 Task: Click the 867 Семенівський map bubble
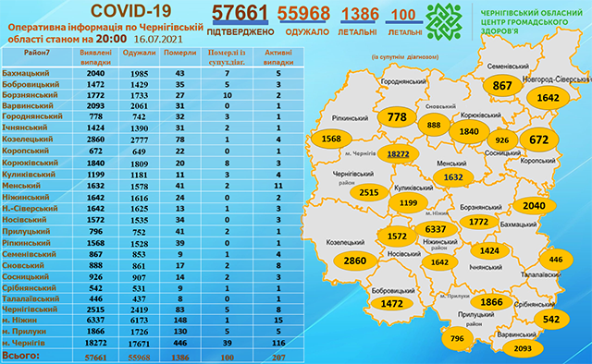502,86
